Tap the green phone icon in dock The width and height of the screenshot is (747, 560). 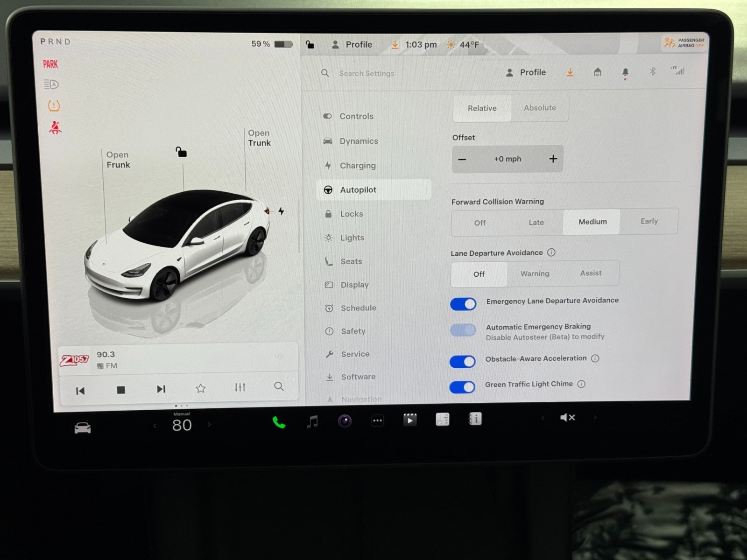tap(279, 422)
